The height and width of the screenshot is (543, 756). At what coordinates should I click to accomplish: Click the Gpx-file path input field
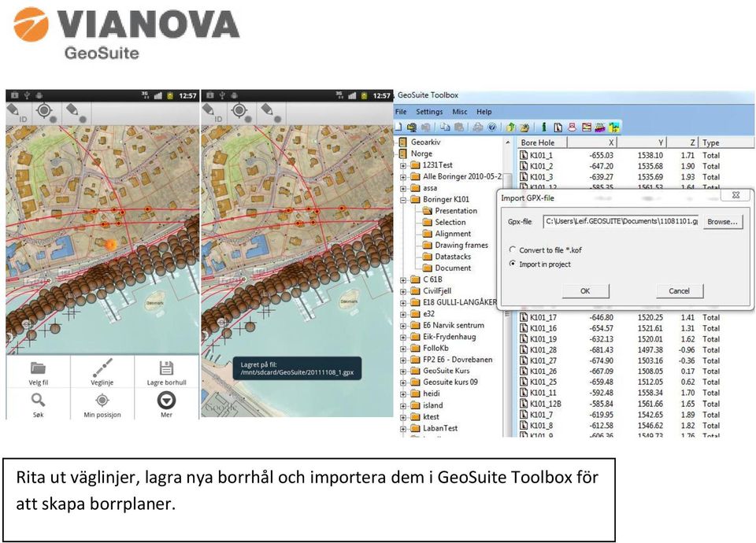(621, 222)
